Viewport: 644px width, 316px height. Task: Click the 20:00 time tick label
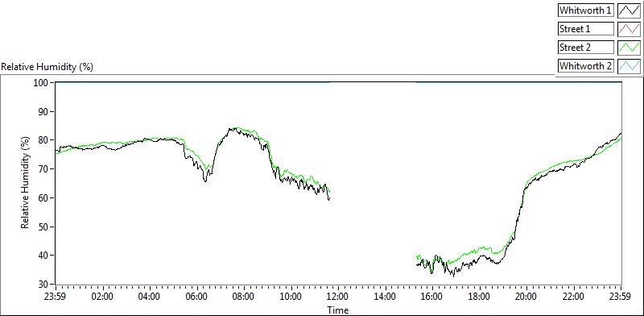pyautogui.click(x=526, y=297)
